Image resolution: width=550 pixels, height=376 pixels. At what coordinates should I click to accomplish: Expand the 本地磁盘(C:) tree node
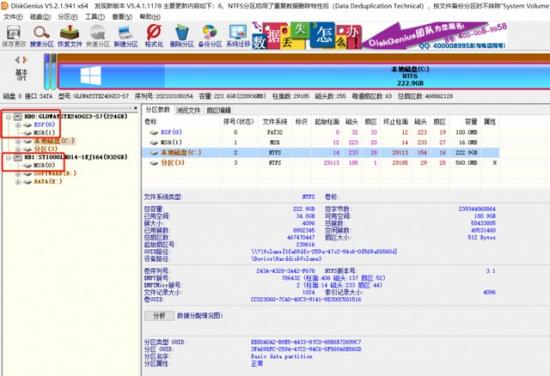coord(18,141)
